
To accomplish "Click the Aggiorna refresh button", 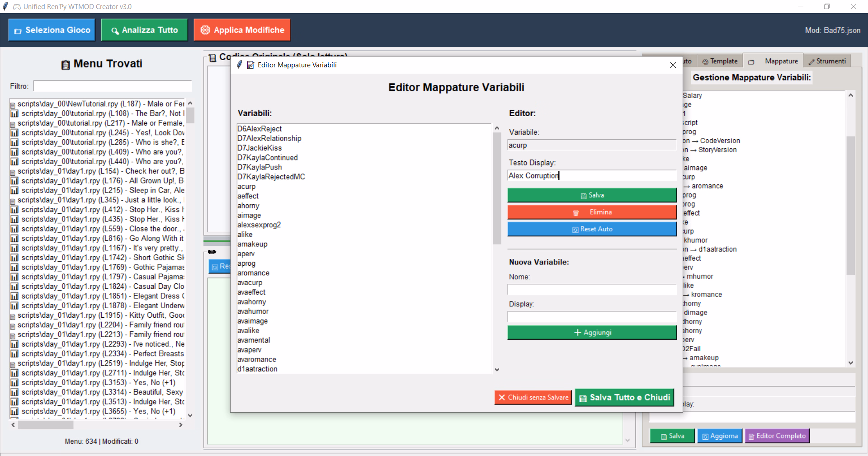I will 720,436.
